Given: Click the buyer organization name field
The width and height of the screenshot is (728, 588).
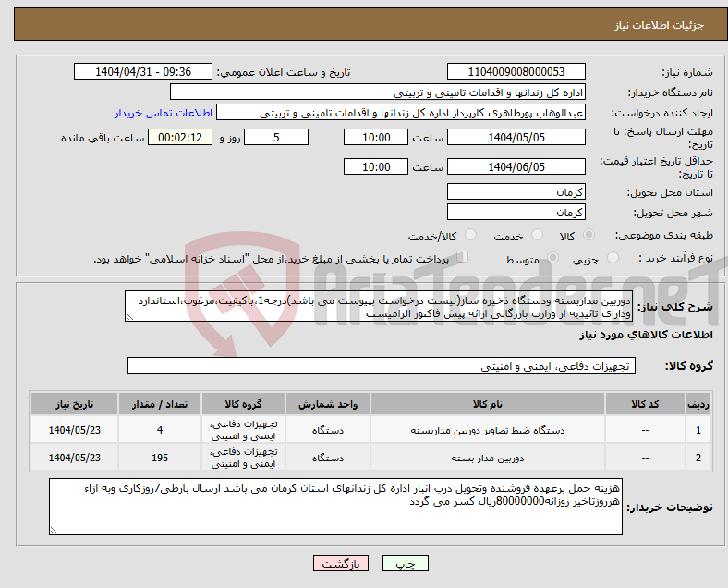Looking at the screenshot, I should [x=378, y=92].
